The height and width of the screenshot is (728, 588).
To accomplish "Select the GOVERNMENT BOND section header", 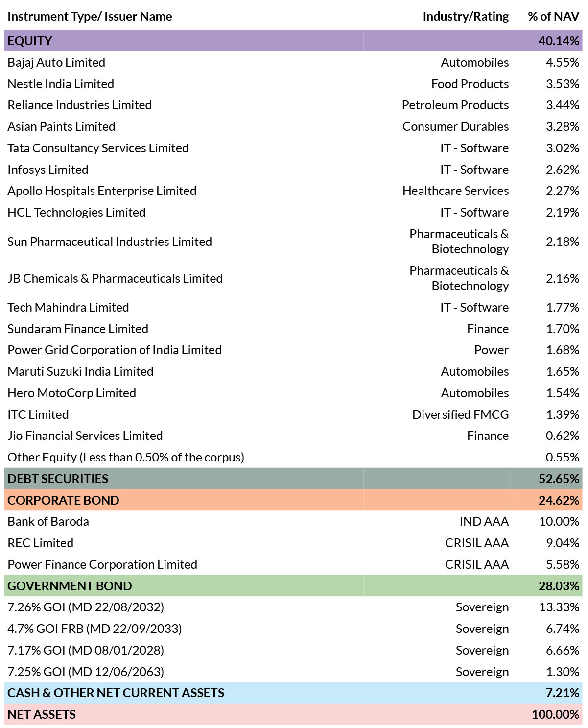I will (293, 586).
